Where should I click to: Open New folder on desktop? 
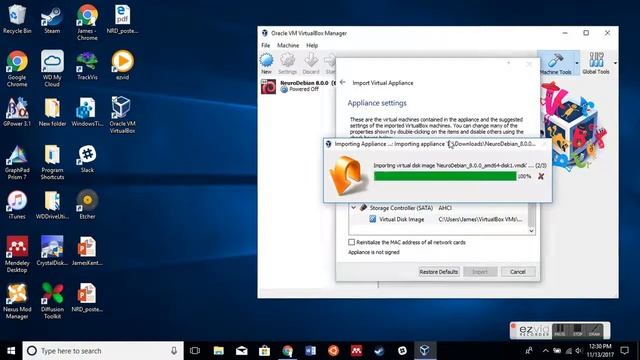(52, 111)
